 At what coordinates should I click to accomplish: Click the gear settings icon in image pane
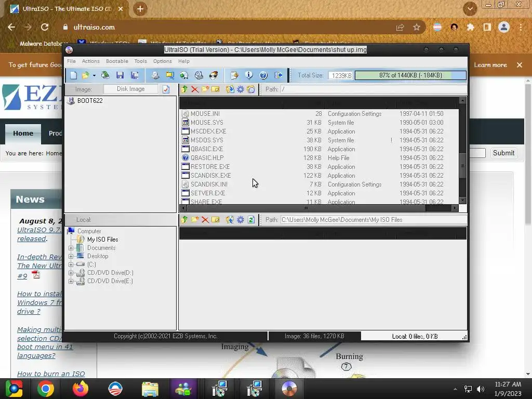coord(241,89)
